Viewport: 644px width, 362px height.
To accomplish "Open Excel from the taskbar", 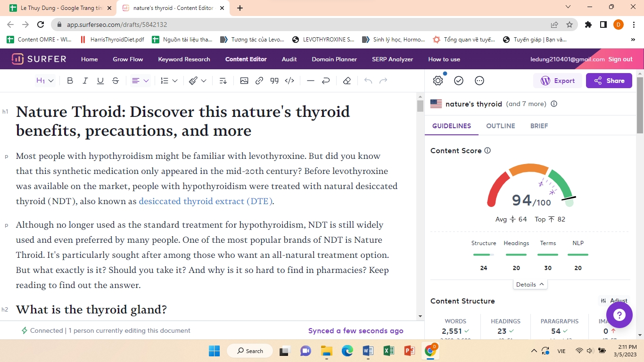I will pyautogui.click(x=388, y=351).
